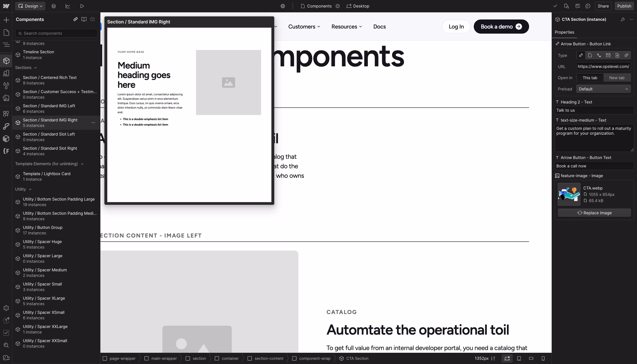The width and height of the screenshot is (637, 364).
Task: Open the Pages panel icon
Action: click(x=6, y=33)
